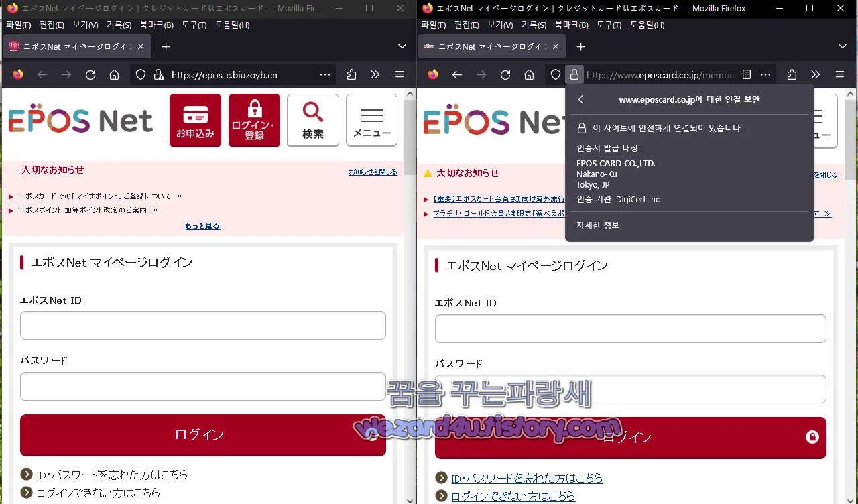Screen dimensions: 858x504
Task: Open new tab in right Firefox window
Action: click(581, 47)
